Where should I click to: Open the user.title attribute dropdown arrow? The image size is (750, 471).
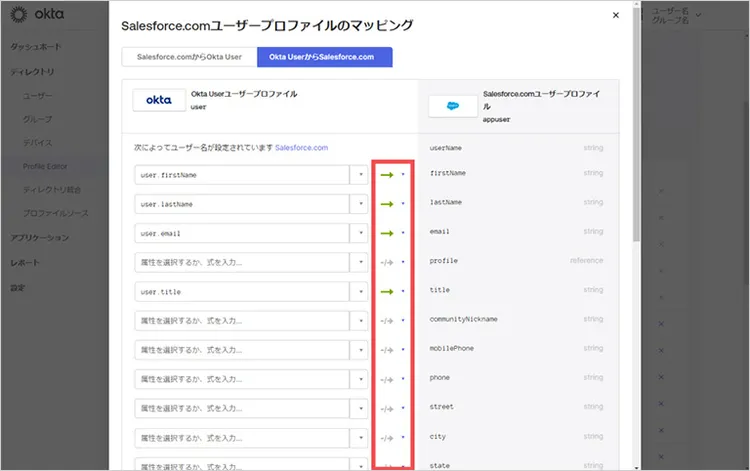click(x=361, y=292)
